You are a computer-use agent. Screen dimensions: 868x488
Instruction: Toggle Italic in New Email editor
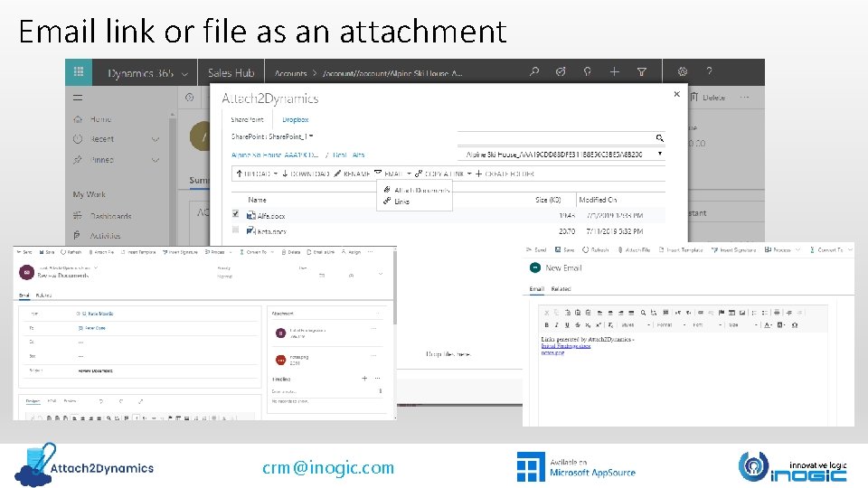point(556,324)
